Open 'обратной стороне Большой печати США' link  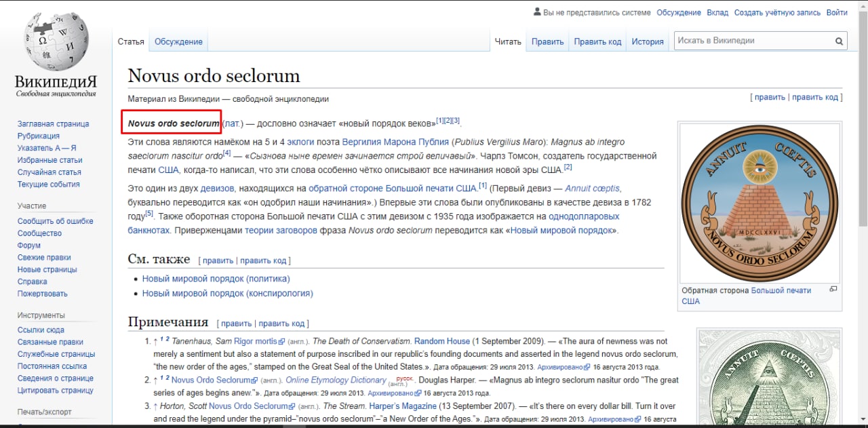pos(393,189)
